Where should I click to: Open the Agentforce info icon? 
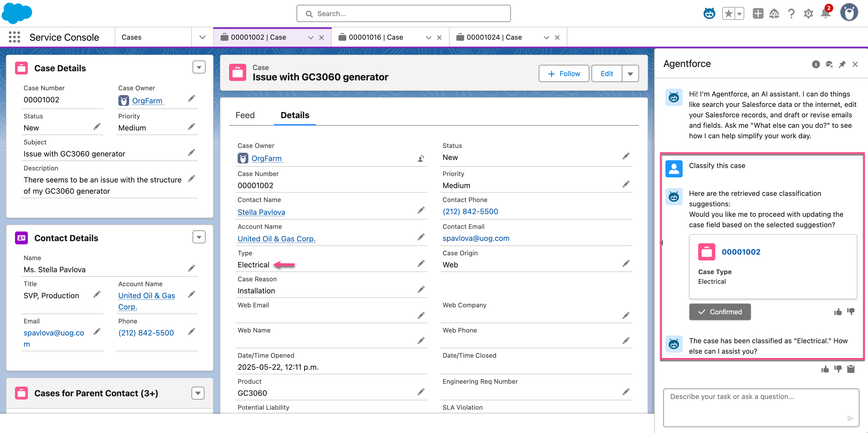tap(815, 64)
